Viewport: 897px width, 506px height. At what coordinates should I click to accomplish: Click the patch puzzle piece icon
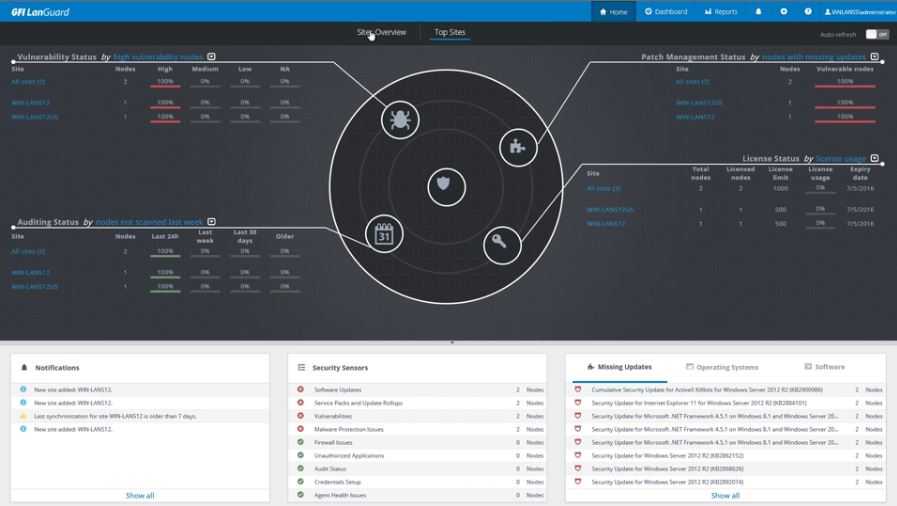(518, 147)
